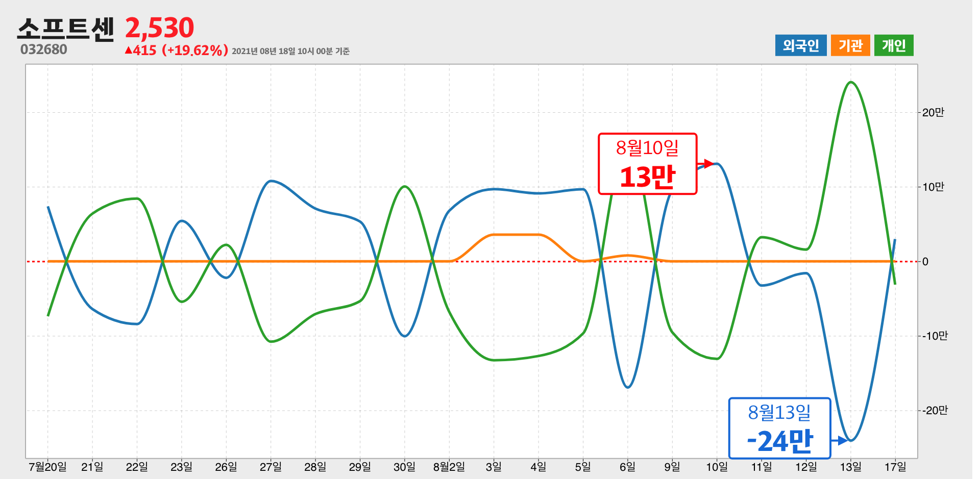This screenshot has width=980, height=479.
Task: Click the x-axis label 10일
Action: coord(717,467)
